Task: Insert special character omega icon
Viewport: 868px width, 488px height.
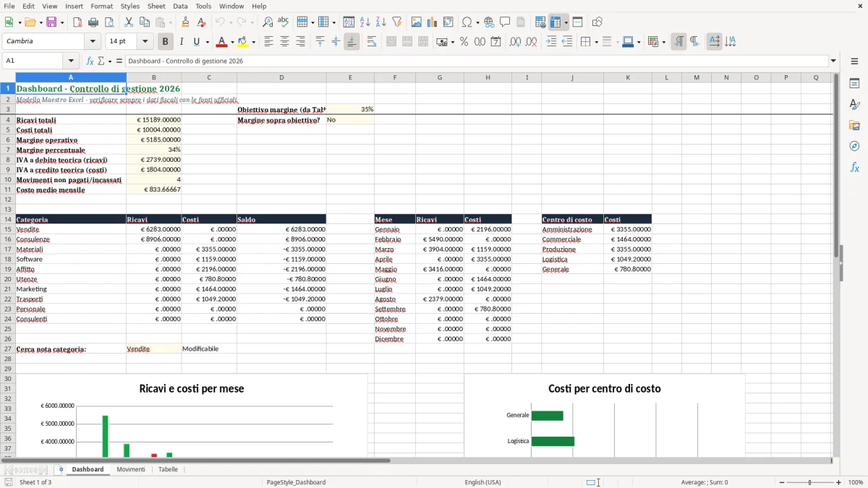Action: 467,22
